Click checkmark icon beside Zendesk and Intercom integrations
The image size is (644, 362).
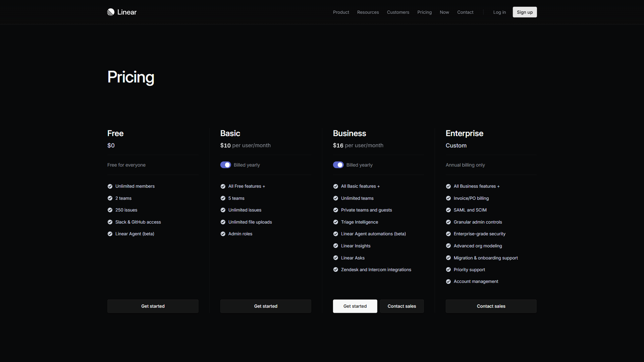[x=336, y=270]
